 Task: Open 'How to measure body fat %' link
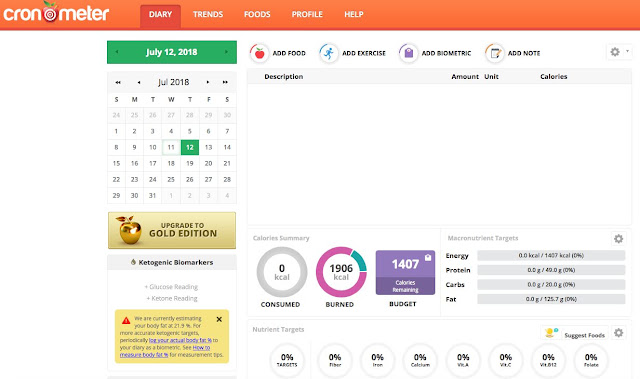pyautogui.click(x=165, y=351)
